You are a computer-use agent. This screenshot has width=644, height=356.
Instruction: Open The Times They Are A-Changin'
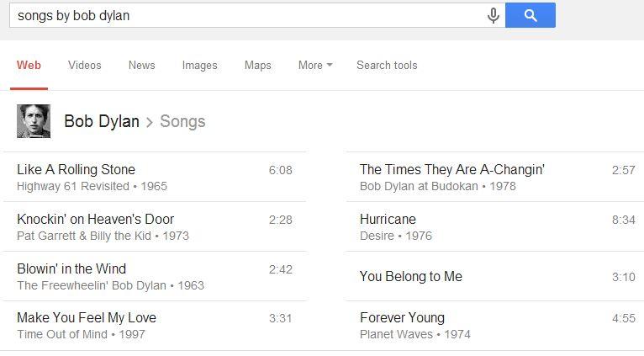pyautogui.click(x=452, y=170)
